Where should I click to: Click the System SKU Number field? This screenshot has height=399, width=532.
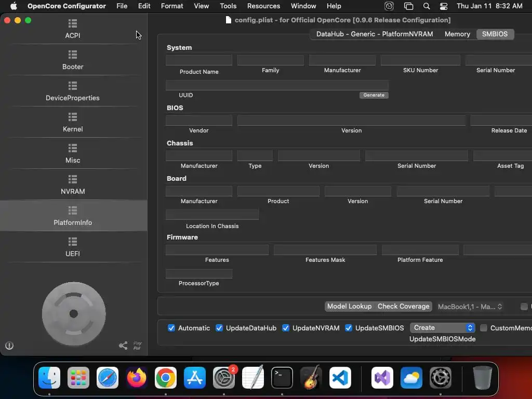tap(420, 60)
